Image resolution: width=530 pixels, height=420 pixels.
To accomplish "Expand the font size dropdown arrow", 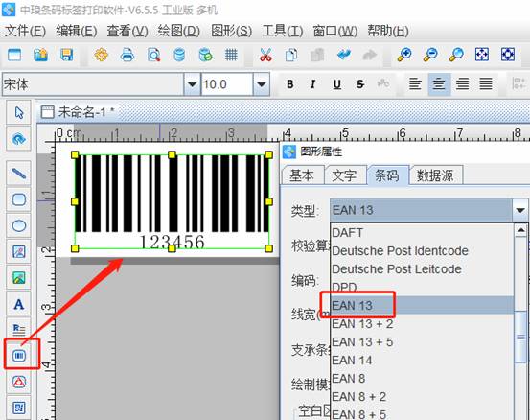I will [x=262, y=84].
